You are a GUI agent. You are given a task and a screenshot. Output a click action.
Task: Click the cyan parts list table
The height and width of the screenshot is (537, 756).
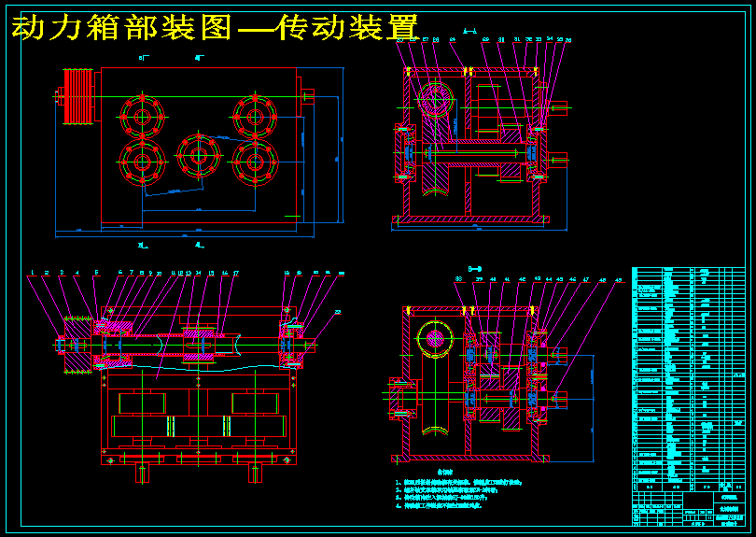tap(689, 379)
